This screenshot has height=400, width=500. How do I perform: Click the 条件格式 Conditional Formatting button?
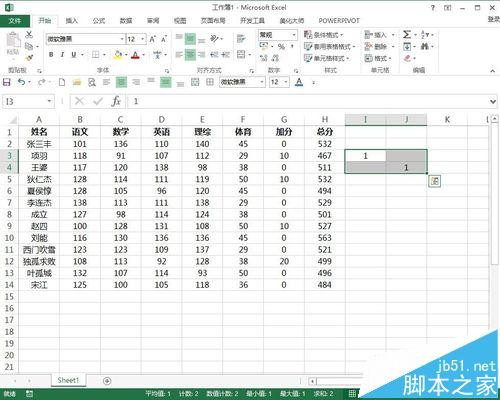pyautogui.click(x=324, y=35)
